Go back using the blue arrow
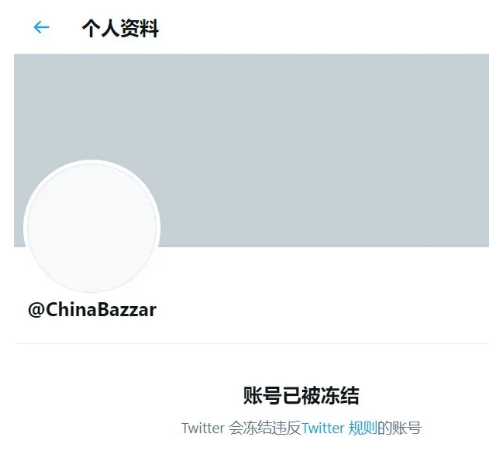Viewport: 504px width, 449px height. tap(41, 27)
